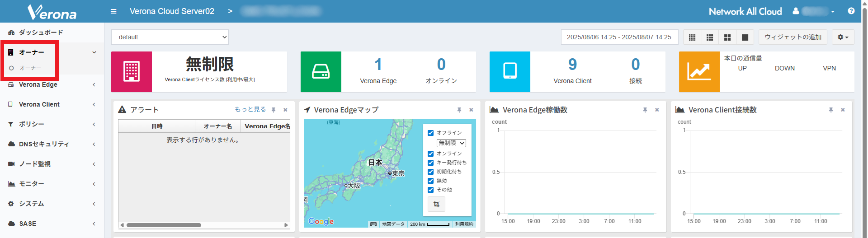Click the green Verona Edge device icon tile

click(x=321, y=72)
